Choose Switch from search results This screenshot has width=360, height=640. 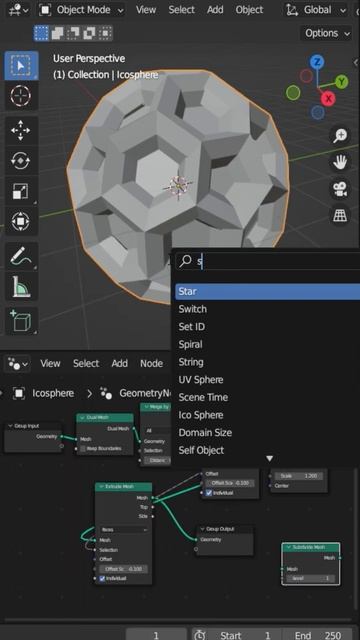[268, 309]
